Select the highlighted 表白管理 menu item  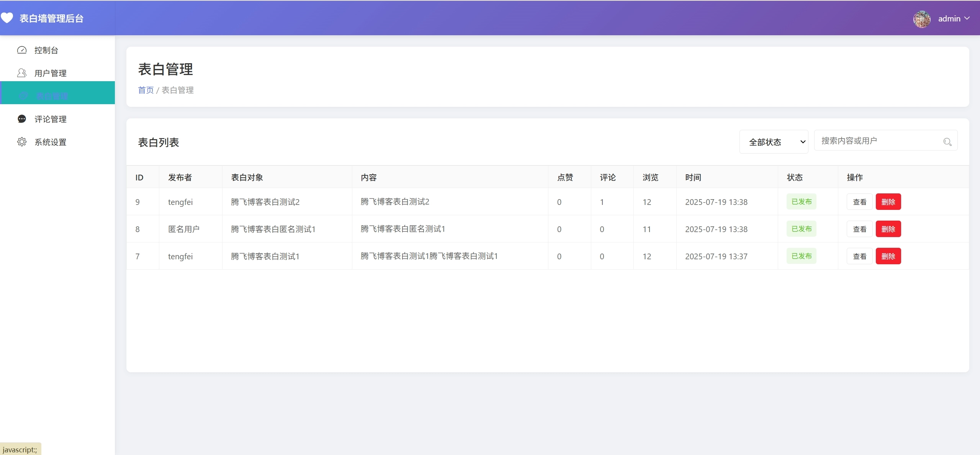pyautogui.click(x=57, y=93)
